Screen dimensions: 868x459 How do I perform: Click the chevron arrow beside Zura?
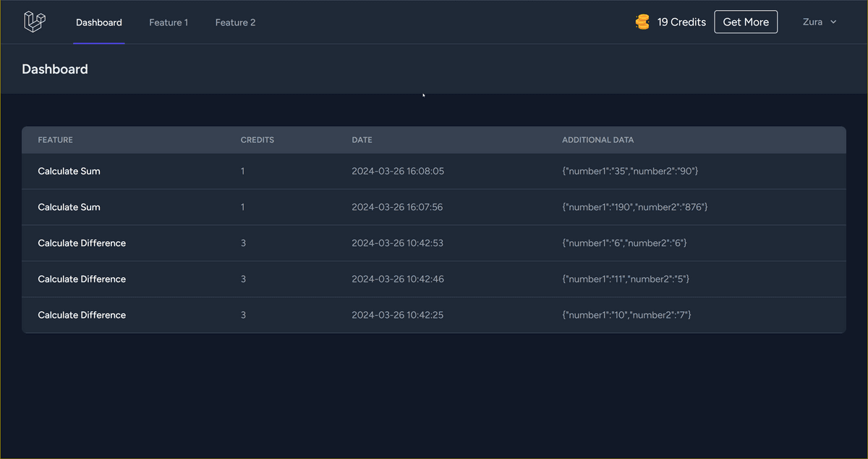point(833,22)
